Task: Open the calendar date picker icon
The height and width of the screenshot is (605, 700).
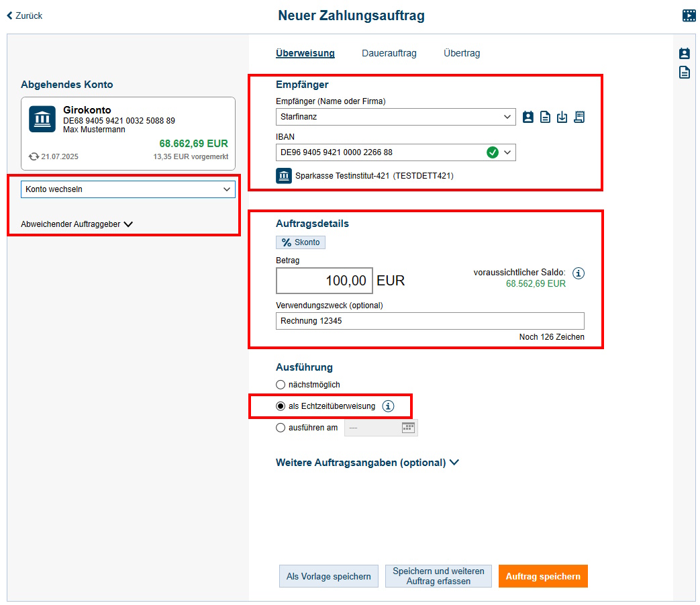Action: point(408,428)
